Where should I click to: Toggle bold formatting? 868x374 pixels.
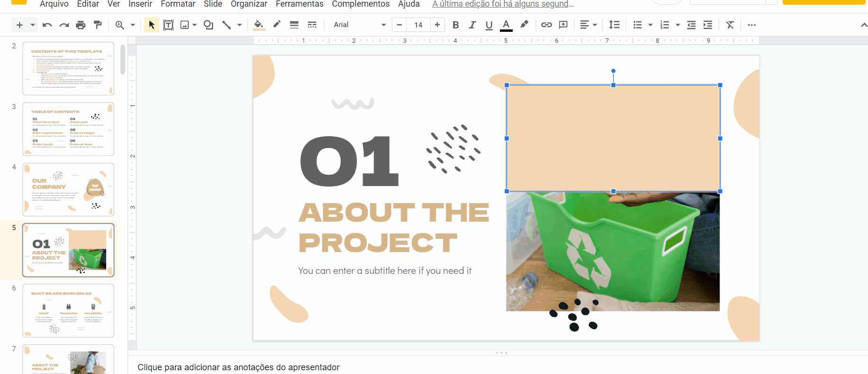click(456, 25)
